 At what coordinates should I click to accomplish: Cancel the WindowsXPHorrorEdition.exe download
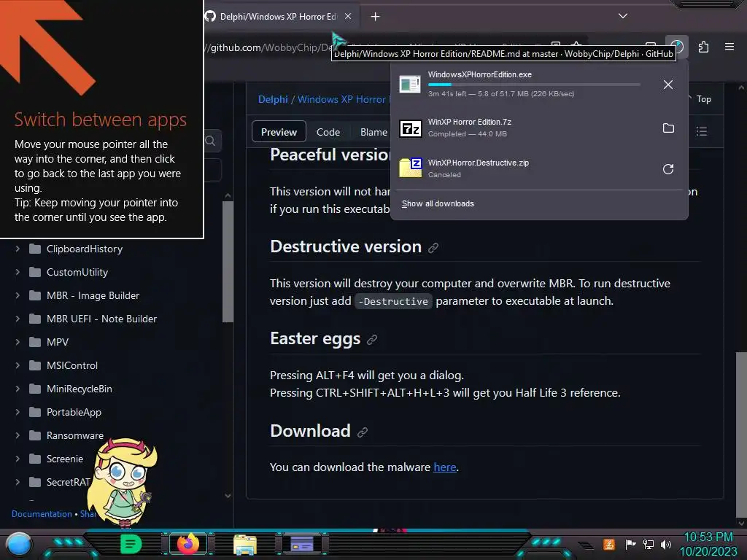(668, 85)
